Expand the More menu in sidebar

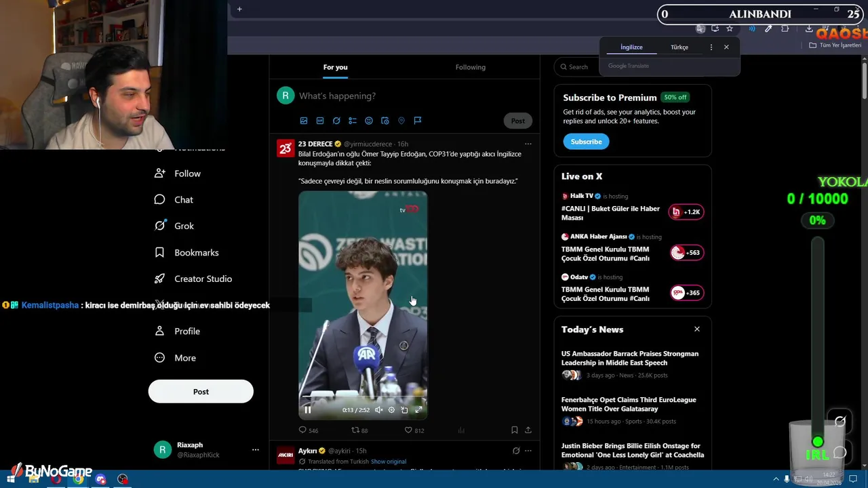click(x=175, y=358)
